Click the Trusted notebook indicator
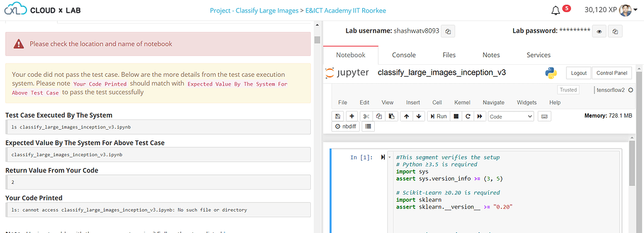Screen dimensions: 644x233 (x=568, y=89)
